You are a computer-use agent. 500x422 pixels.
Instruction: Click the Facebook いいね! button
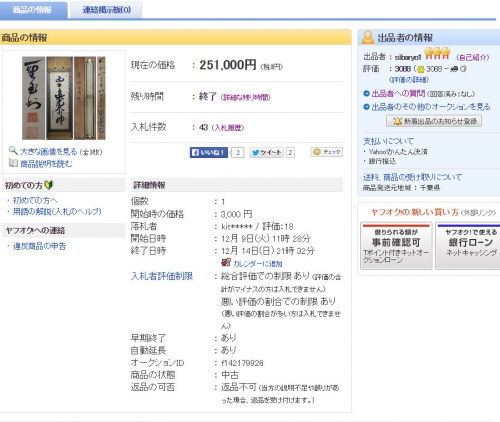[x=209, y=153]
